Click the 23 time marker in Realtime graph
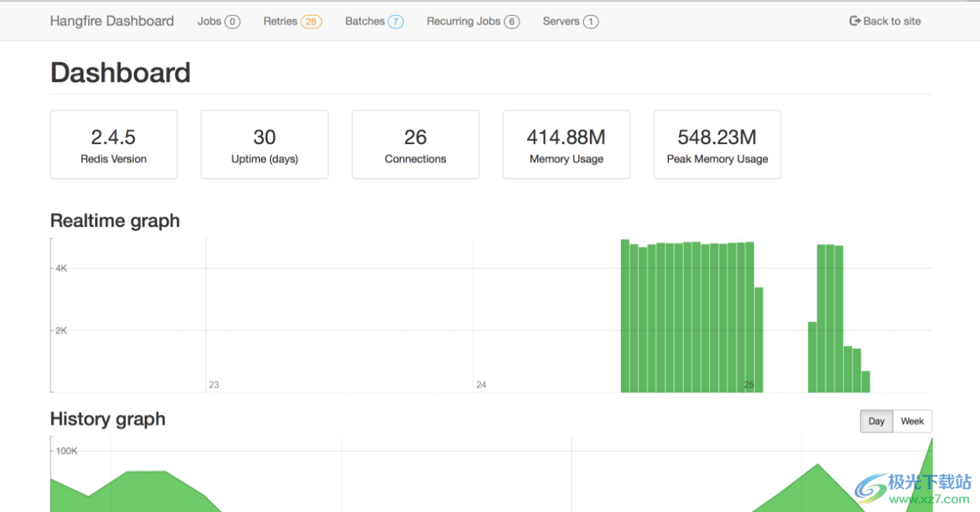This screenshot has width=980, height=512. point(214,385)
